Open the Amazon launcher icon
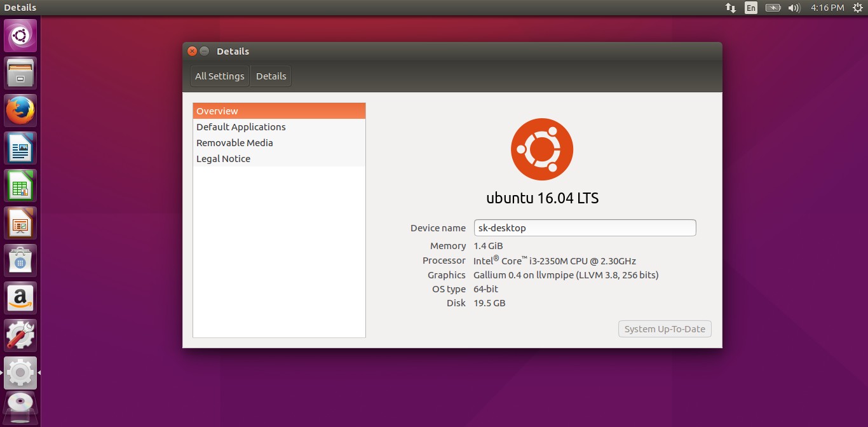Image resolution: width=868 pixels, height=427 pixels. pyautogui.click(x=20, y=298)
